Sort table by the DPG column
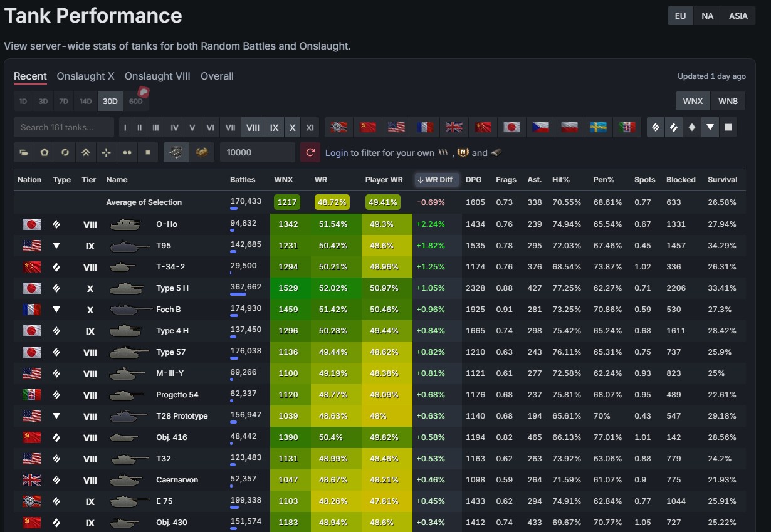 [474, 180]
